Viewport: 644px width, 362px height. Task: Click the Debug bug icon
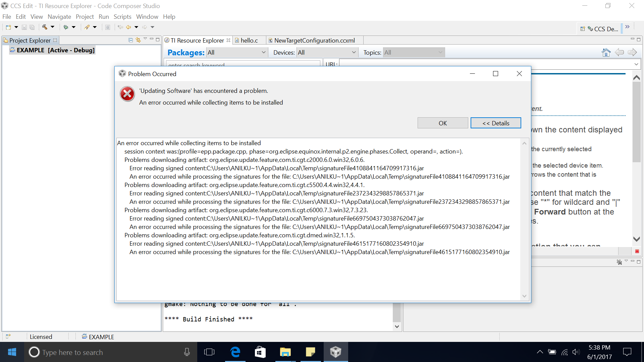[x=66, y=27]
